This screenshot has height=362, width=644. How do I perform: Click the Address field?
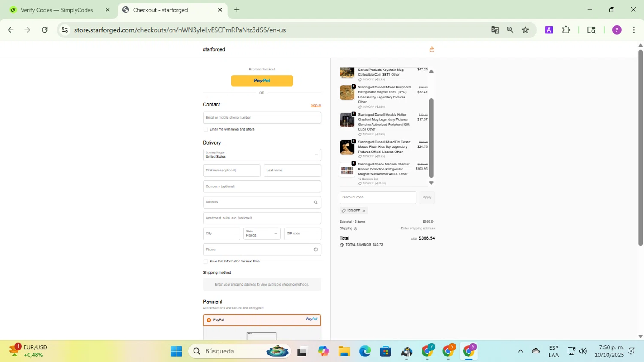[x=262, y=202]
